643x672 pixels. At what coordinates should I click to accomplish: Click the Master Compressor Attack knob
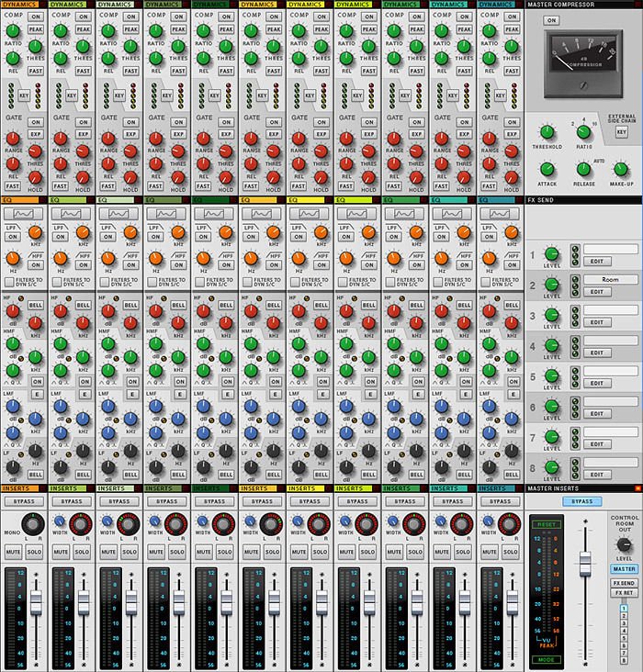(547, 170)
